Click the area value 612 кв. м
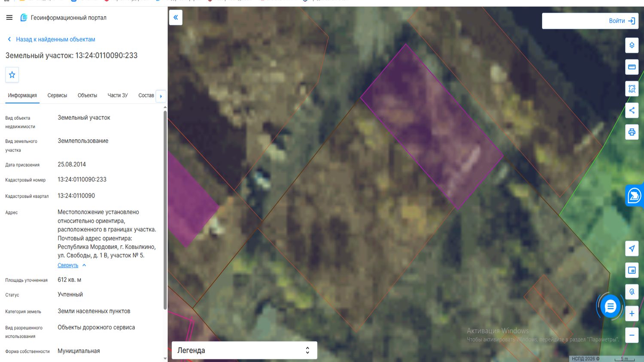644x362 pixels. pos(70,280)
